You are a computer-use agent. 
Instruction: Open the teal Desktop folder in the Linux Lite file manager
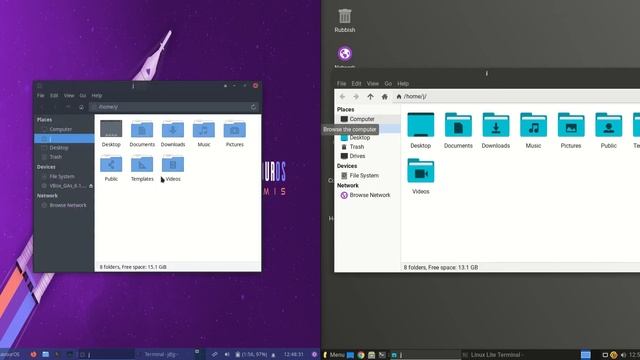[420, 125]
